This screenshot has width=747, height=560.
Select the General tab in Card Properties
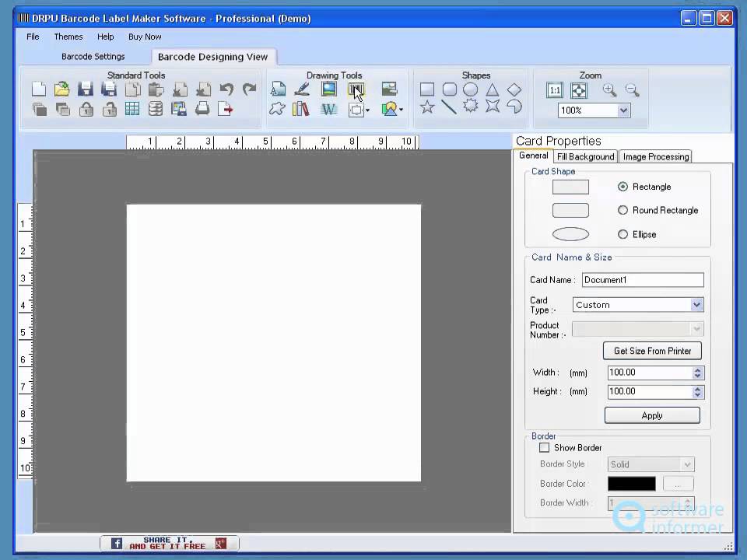533,156
